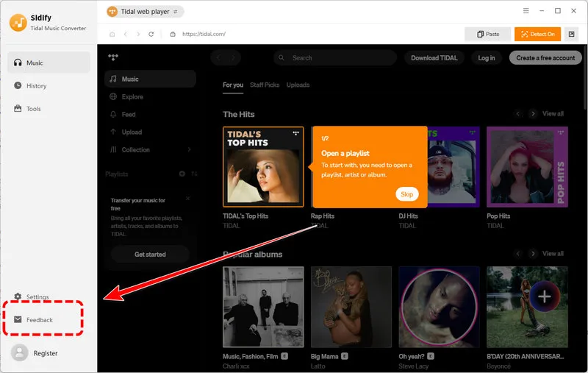This screenshot has width=588, height=373.
Task: Click the Charli xcx artist name
Action: [236, 366]
